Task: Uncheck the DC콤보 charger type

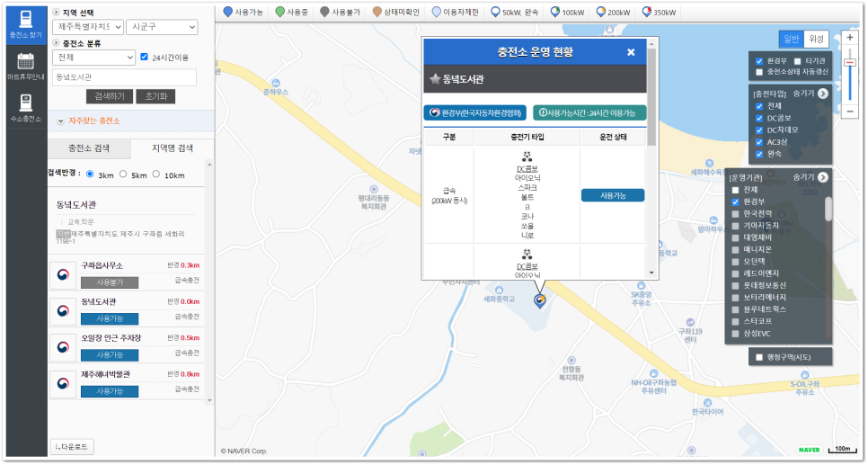Action: coord(759,118)
